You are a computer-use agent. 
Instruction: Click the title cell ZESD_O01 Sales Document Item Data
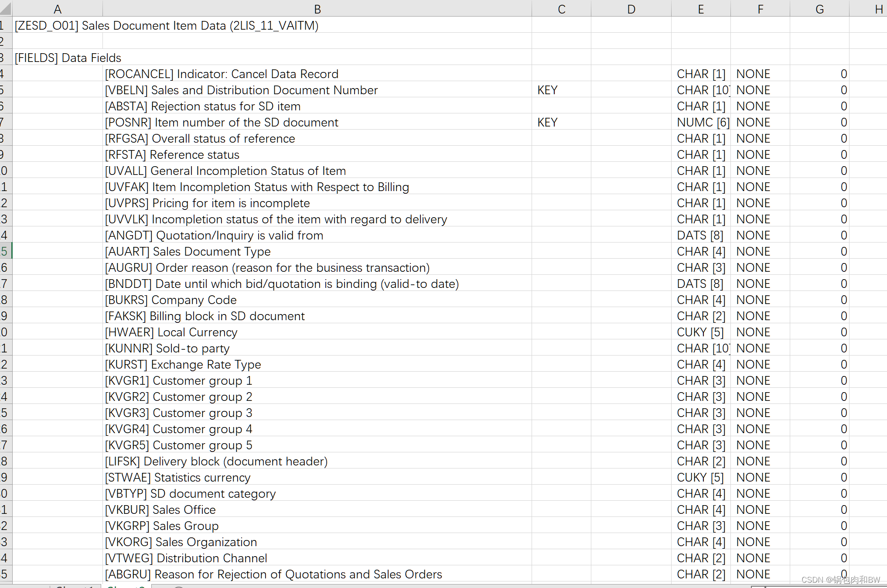[167, 25]
